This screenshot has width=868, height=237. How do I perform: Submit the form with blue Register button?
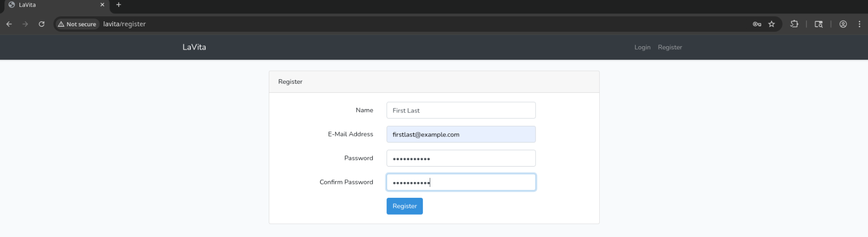coord(404,206)
